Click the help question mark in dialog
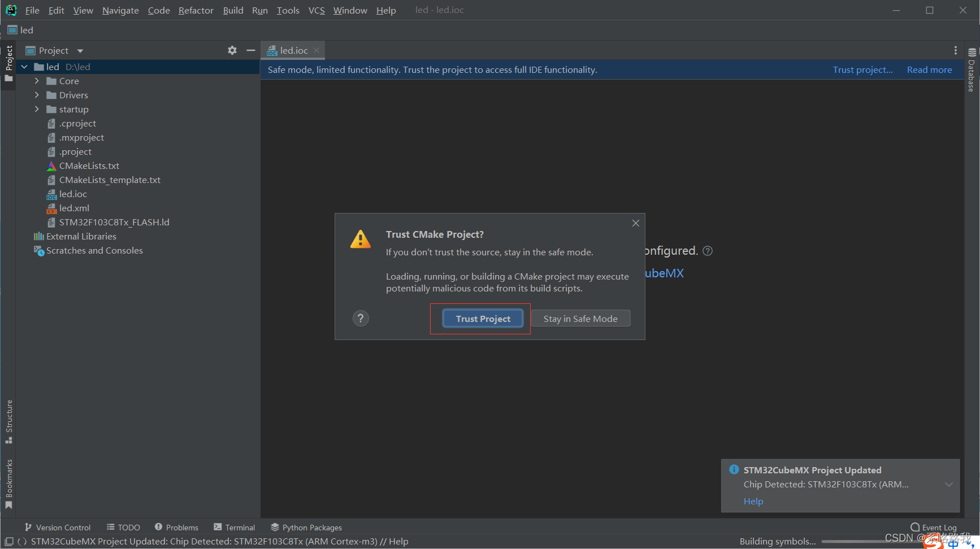980x549 pixels. point(361,319)
